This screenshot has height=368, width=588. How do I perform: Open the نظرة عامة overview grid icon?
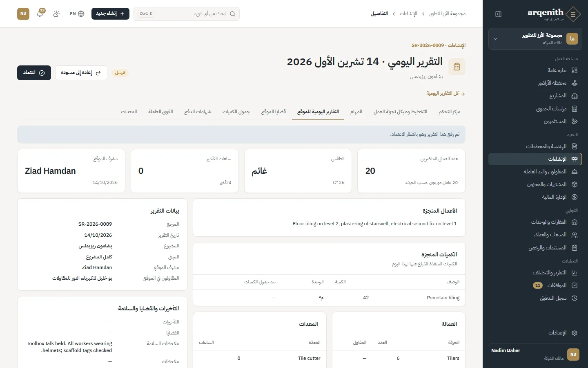pos(575,70)
